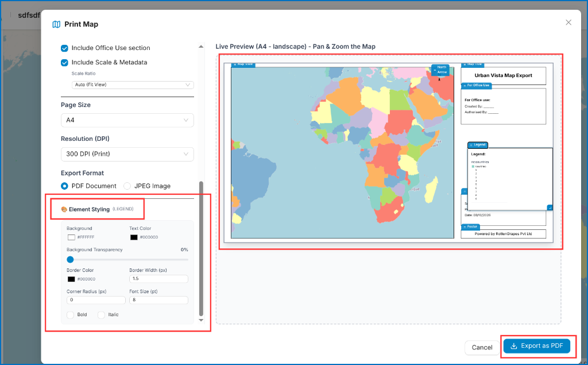Click the Legend box resize corner handle
Viewport: 588px width, 365px height.
pos(550,208)
